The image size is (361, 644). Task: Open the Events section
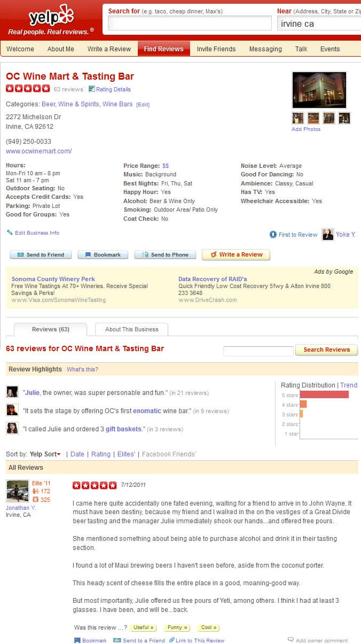(x=330, y=49)
